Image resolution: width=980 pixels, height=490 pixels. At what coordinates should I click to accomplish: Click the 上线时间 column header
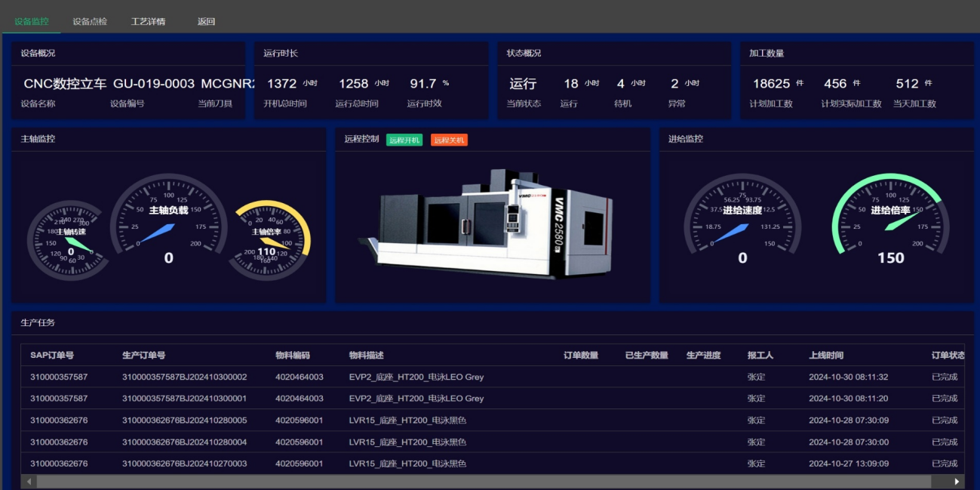click(x=826, y=355)
